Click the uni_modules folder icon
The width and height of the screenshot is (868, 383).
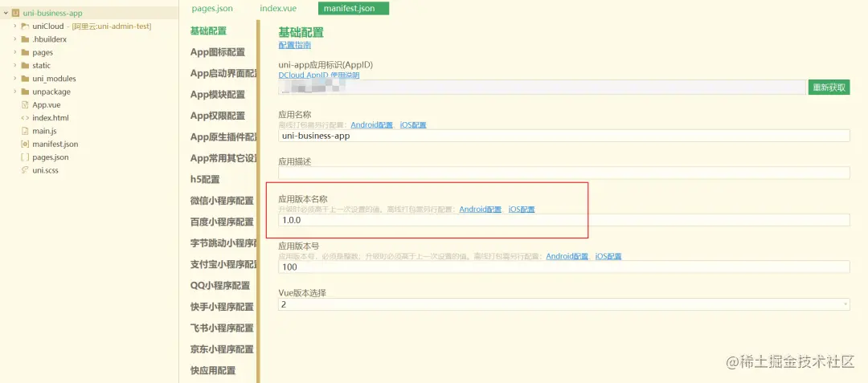(x=24, y=79)
